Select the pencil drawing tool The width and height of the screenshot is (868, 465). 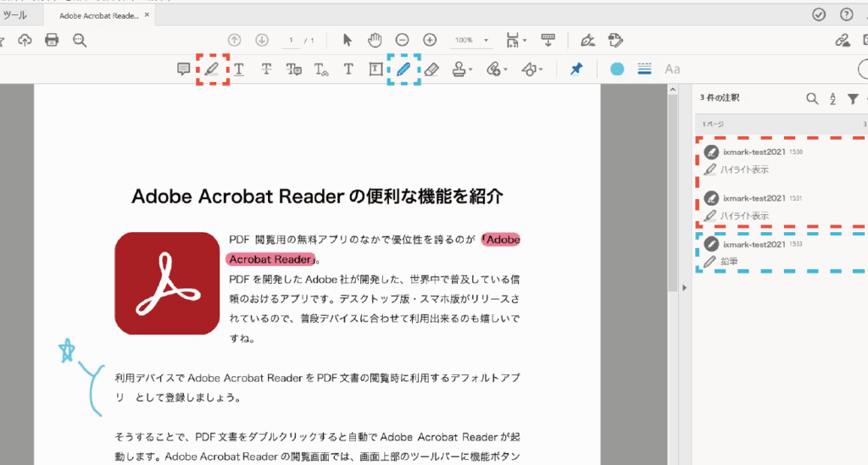403,69
